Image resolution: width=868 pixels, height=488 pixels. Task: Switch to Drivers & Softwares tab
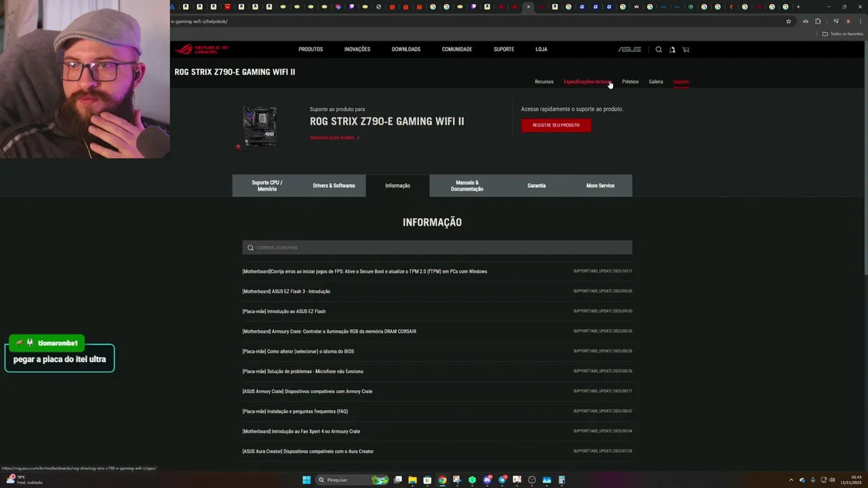click(x=334, y=186)
